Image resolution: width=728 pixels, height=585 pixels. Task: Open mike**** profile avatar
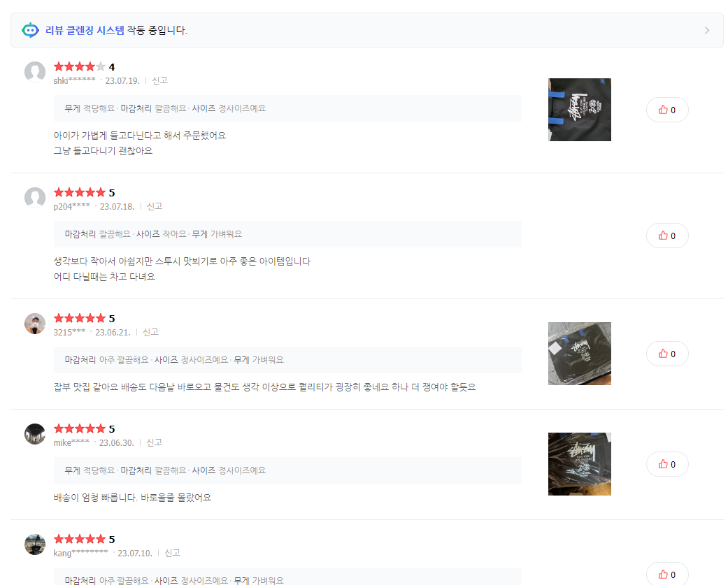point(35,434)
